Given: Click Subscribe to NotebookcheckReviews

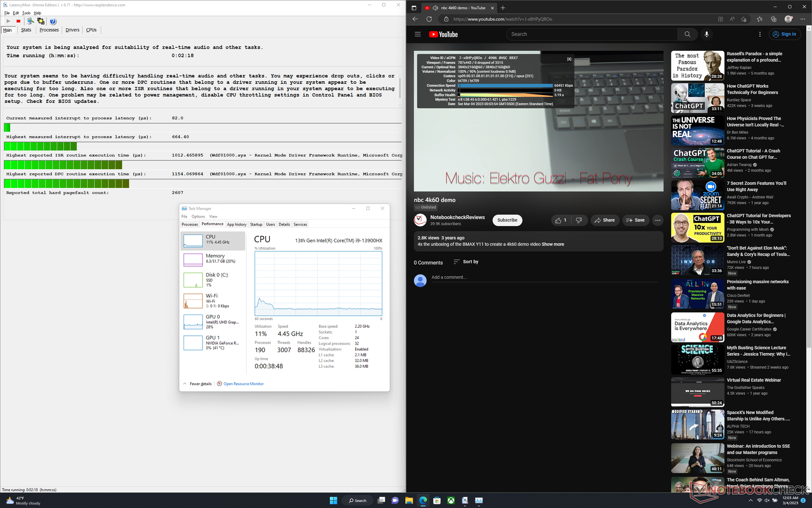Looking at the screenshot, I should [x=507, y=220].
